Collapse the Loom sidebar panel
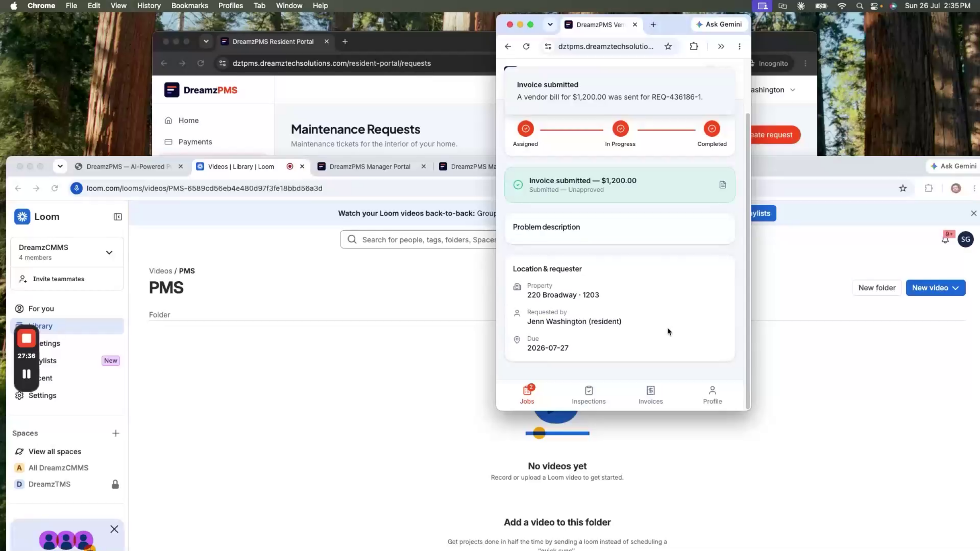 pos(118,217)
